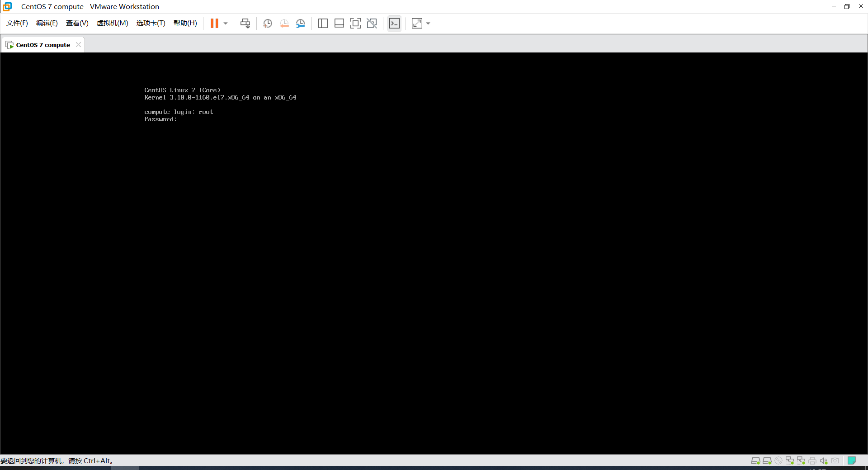Open the power options dropdown arrow

tap(226, 24)
